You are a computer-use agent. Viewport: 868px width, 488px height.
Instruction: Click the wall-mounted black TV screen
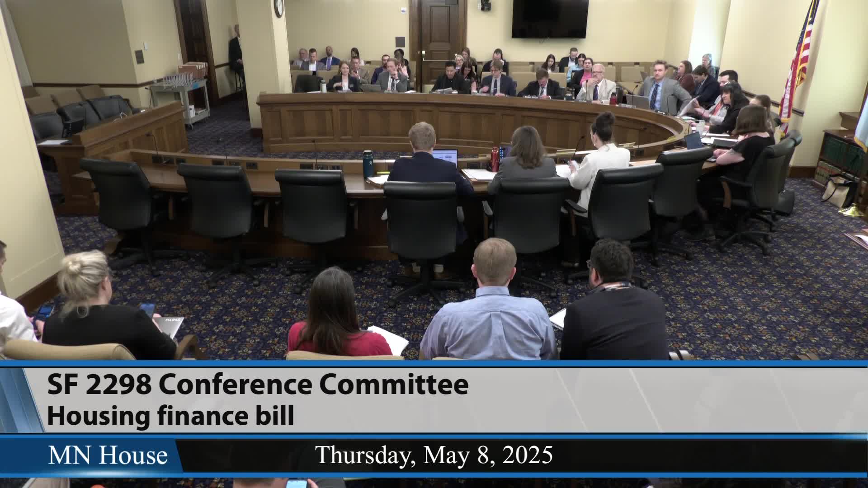pyautogui.click(x=549, y=18)
